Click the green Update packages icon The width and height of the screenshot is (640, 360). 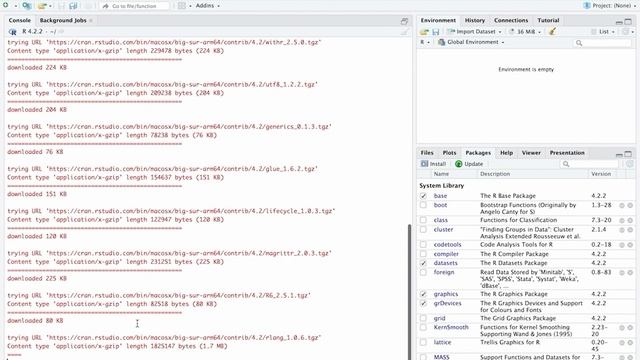[x=458, y=164]
